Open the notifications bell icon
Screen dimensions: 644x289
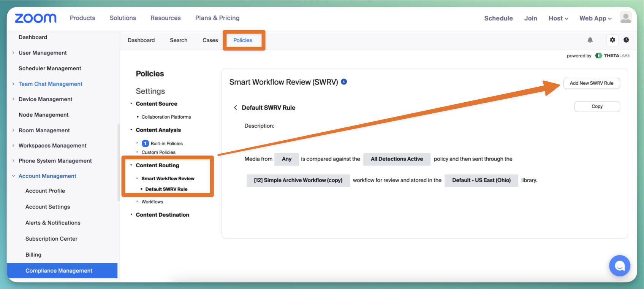click(x=590, y=40)
